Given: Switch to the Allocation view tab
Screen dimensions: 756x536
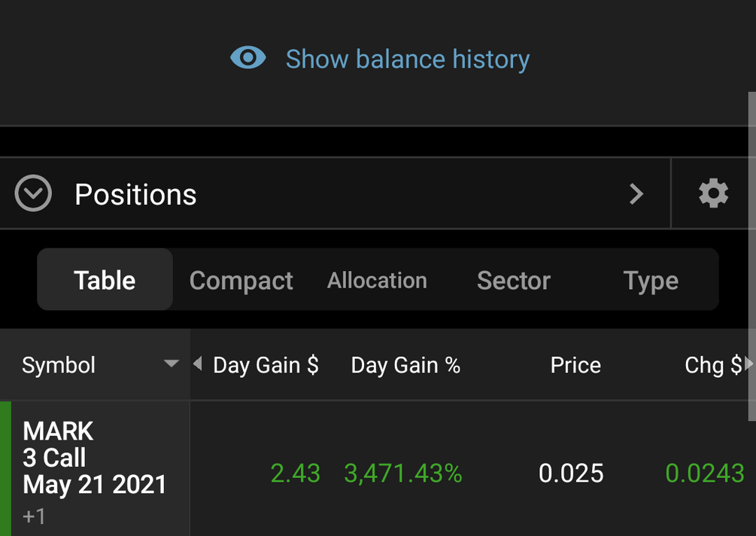Looking at the screenshot, I should point(377,280).
